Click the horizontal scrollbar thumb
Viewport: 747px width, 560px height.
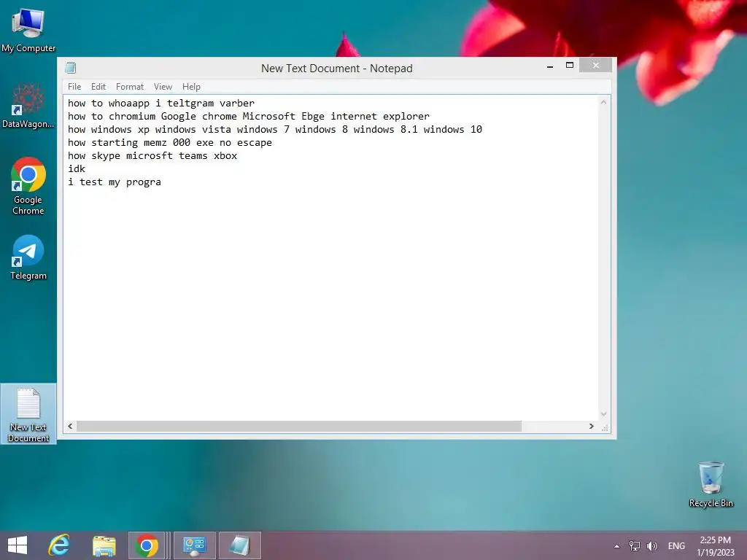(299, 426)
